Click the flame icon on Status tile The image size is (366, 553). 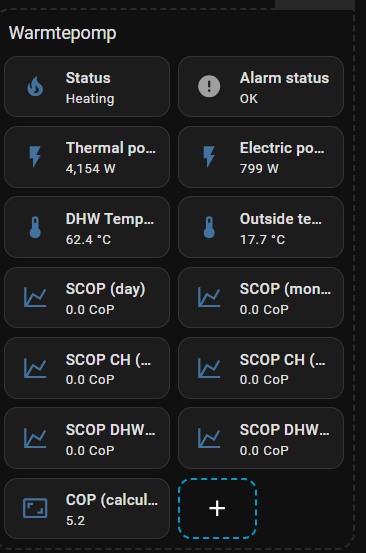(35, 86)
